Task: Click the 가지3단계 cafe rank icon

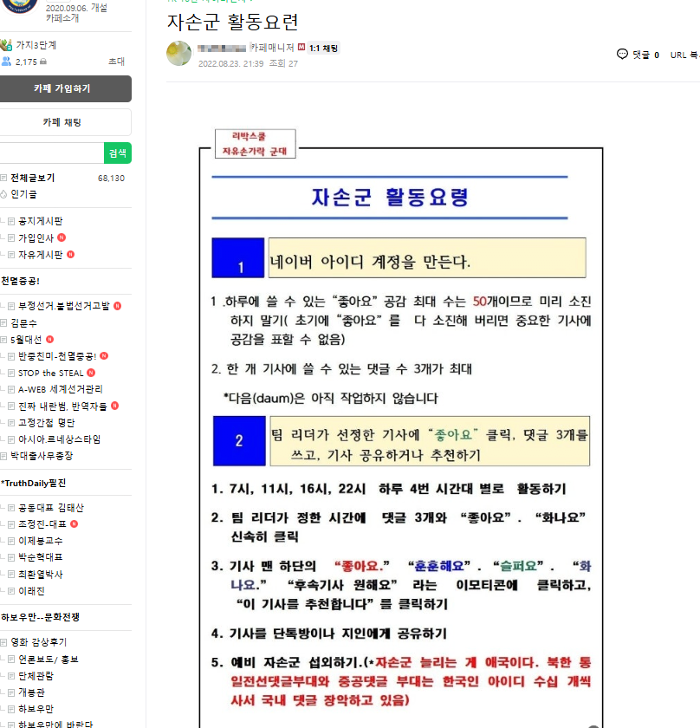Action: [7, 45]
